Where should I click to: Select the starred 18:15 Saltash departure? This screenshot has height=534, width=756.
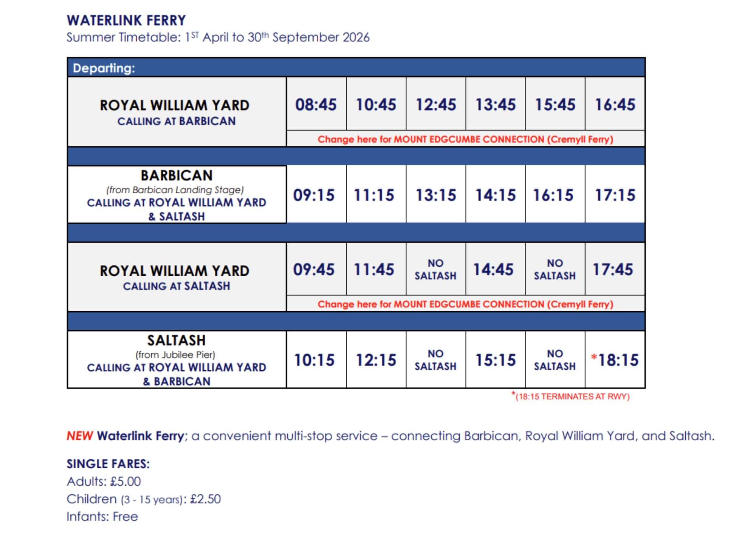pos(615,360)
